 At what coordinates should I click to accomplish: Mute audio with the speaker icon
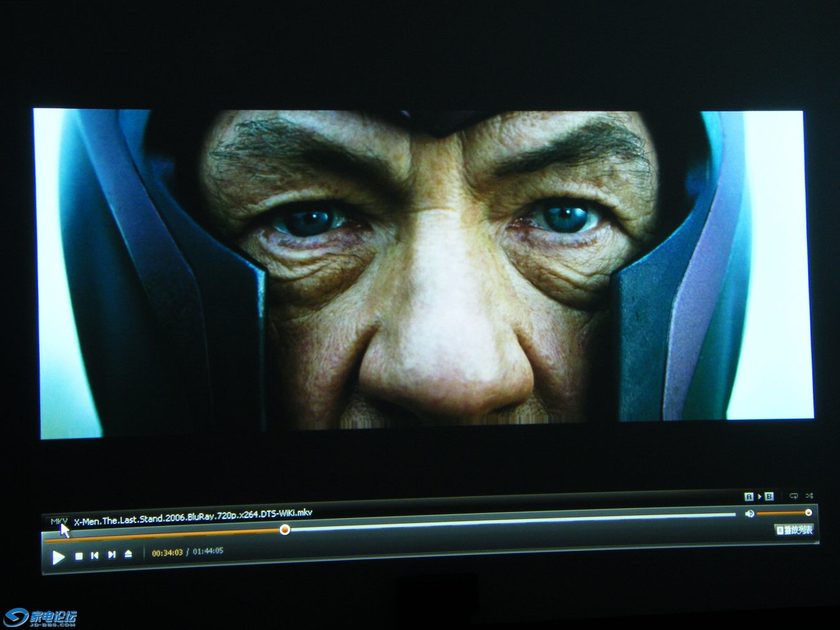tap(750, 514)
